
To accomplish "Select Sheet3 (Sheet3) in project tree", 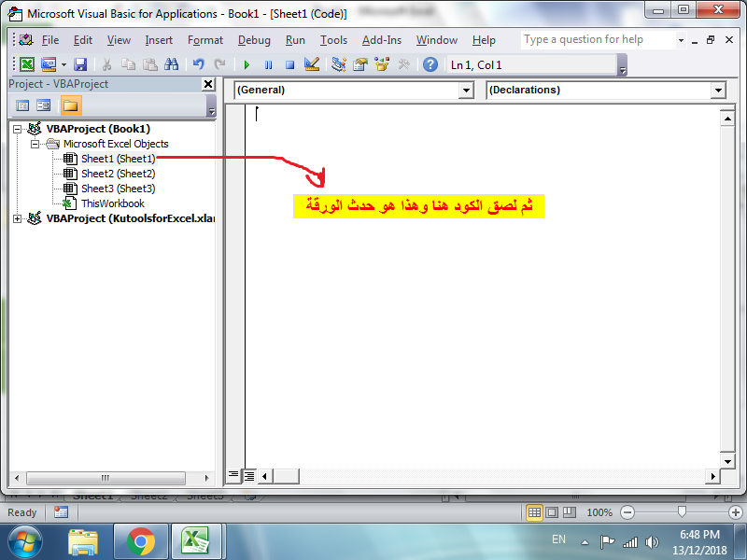I will (119, 189).
